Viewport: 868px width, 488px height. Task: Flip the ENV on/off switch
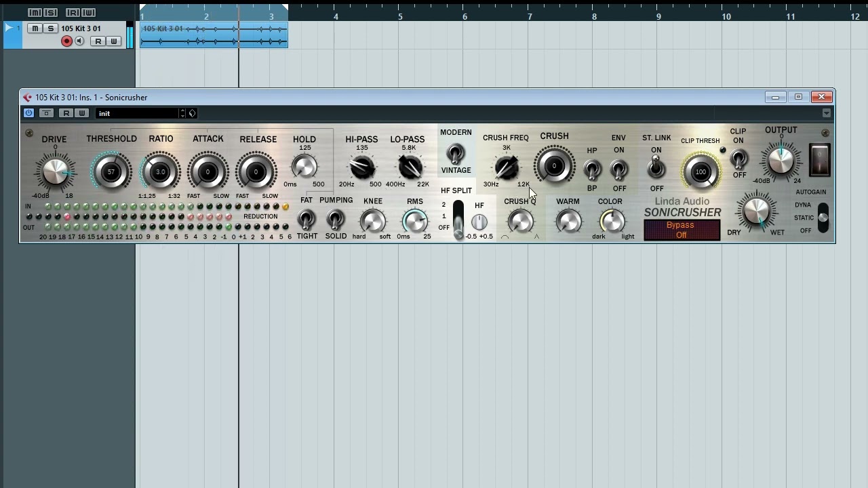click(618, 169)
